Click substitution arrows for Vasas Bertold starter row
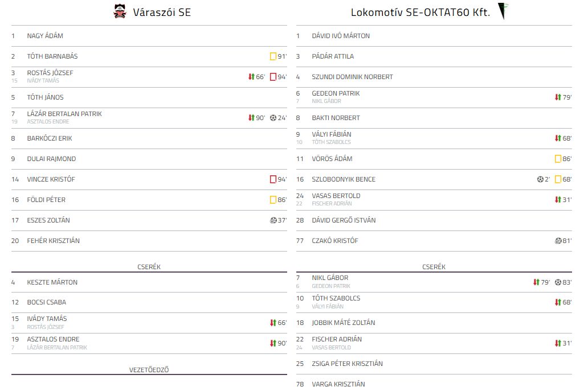This screenshot has width=588, height=387. pyautogui.click(x=558, y=200)
